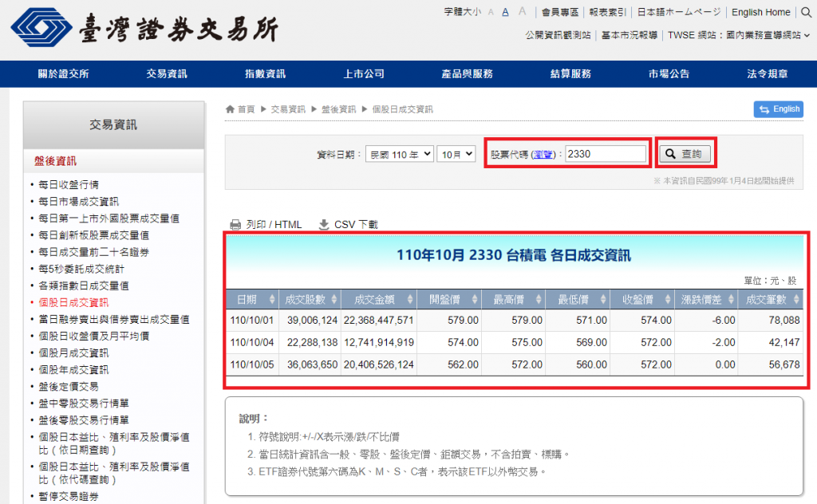Open 當日融券賣出與借券賣出成交量值 in sidebar
817x504 pixels.
point(114,319)
